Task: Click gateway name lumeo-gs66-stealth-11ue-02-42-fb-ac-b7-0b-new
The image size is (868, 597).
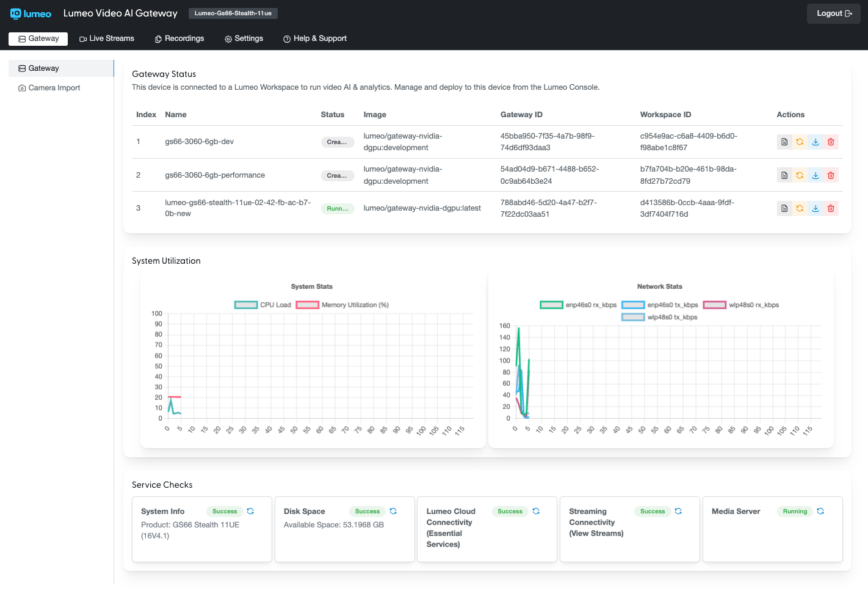Action: [x=238, y=208]
